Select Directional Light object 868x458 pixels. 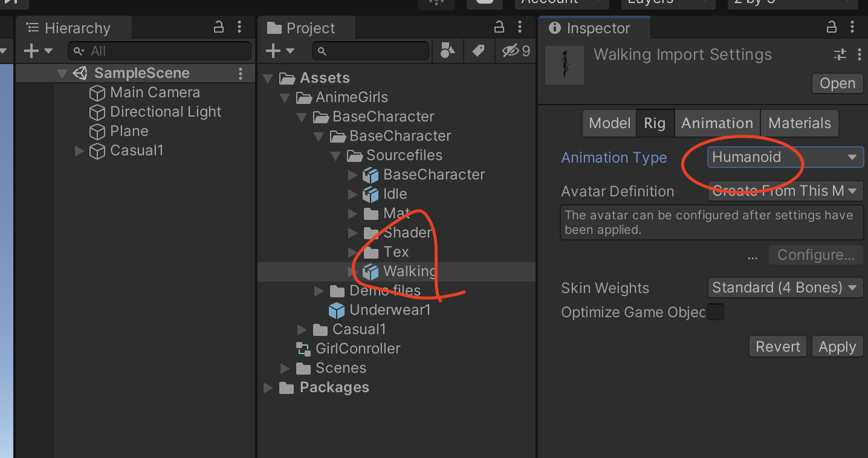(166, 112)
